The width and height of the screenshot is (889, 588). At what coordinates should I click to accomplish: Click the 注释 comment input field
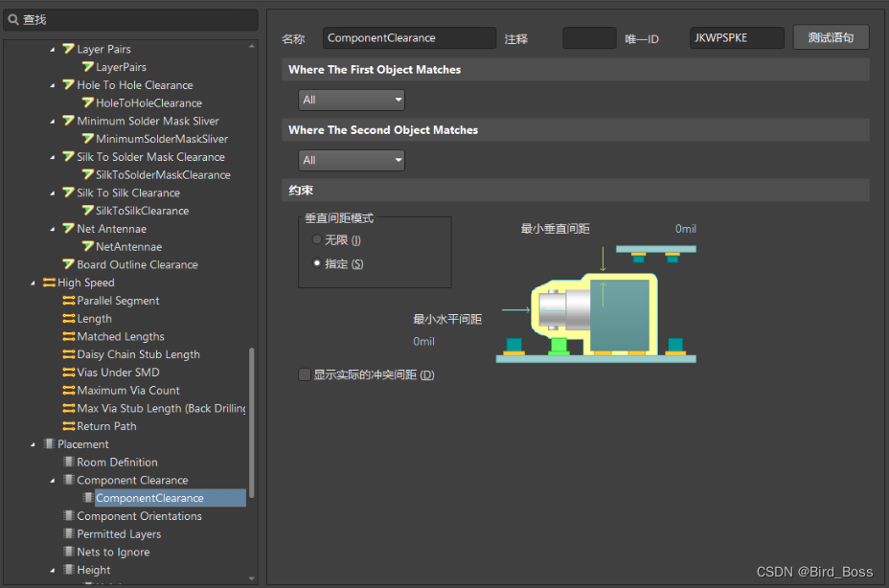coord(590,38)
